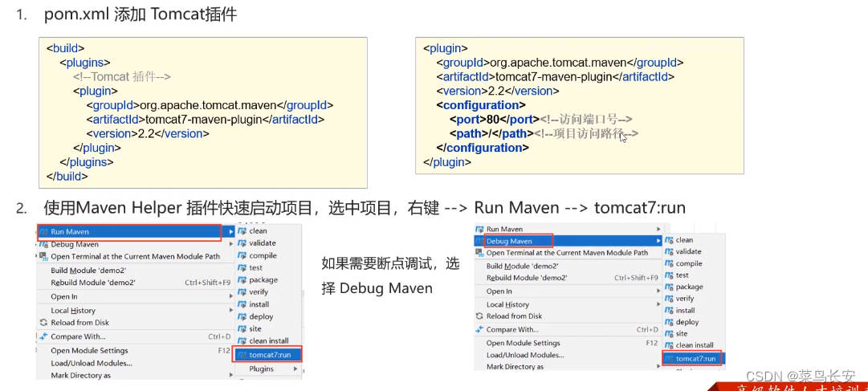Click terminal icon in menu where Debug Maven is highlighted

[x=479, y=253]
